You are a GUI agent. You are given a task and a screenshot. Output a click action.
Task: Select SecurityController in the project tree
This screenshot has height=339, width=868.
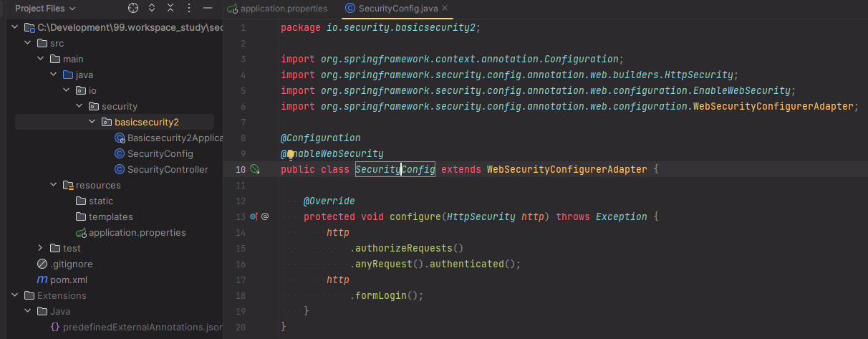point(168,169)
